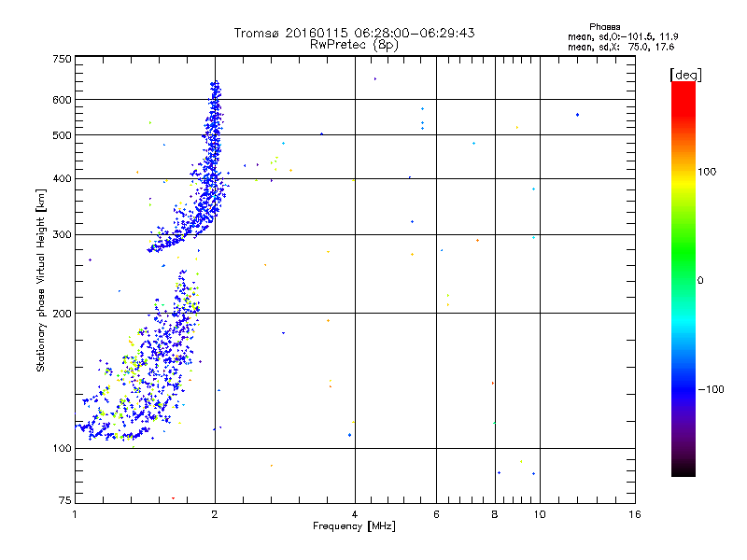Click the plot title 'Tromsø 20160115 06:28:00-06:29:43'

tap(354, 33)
